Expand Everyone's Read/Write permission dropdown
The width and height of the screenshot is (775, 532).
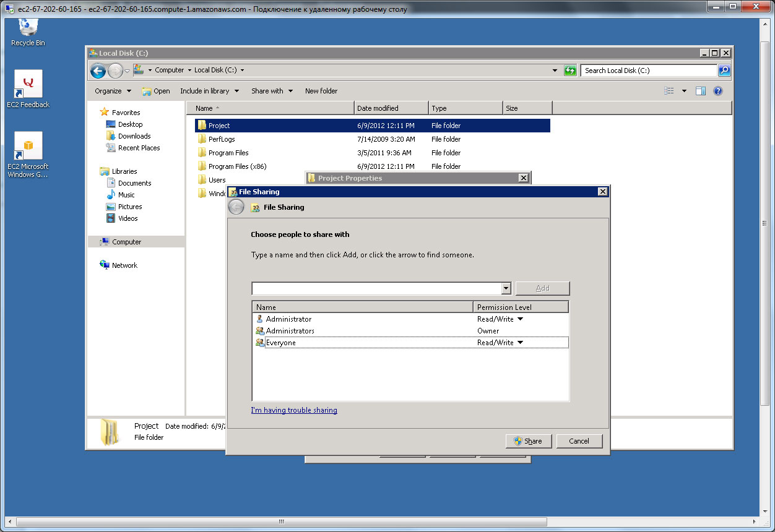click(x=520, y=343)
